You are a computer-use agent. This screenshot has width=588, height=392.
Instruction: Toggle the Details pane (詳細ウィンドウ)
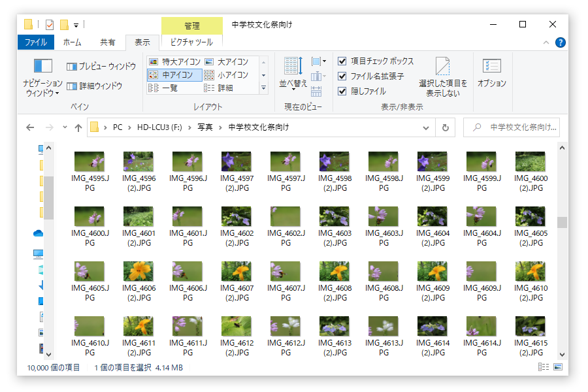click(95, 86)
